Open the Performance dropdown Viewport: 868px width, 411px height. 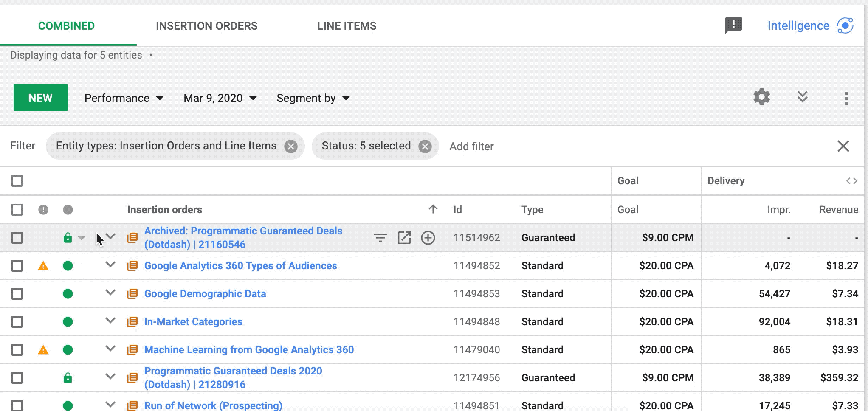(x=124, y=98)
